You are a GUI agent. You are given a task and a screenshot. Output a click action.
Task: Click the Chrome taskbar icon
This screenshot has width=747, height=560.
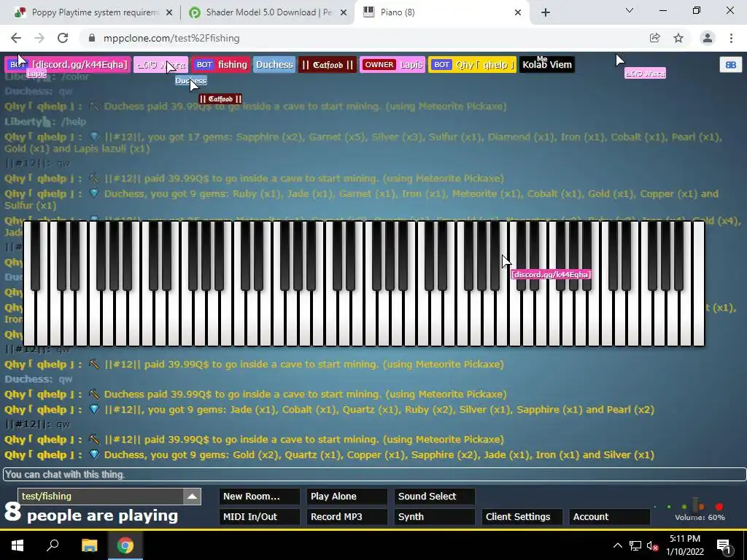pyautogui.click(x=125, y=545)
